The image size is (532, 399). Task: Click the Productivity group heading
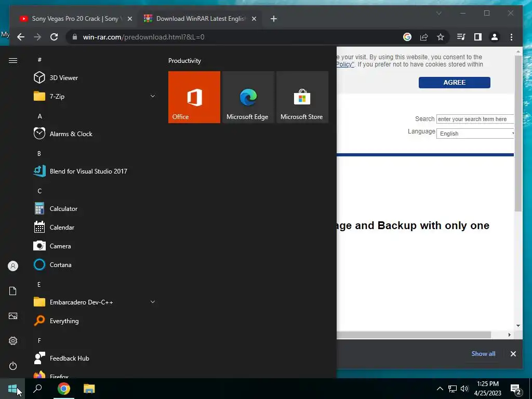(184, 61)
